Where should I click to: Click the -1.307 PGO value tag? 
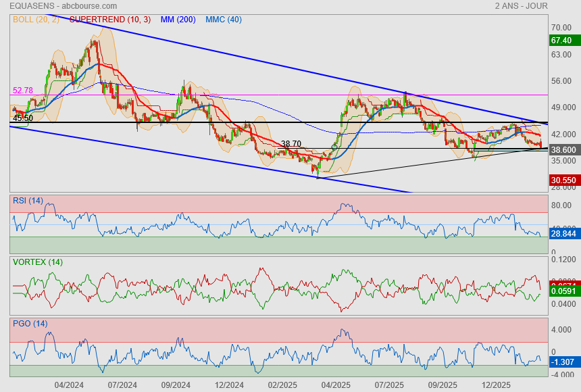pos(563,362)
